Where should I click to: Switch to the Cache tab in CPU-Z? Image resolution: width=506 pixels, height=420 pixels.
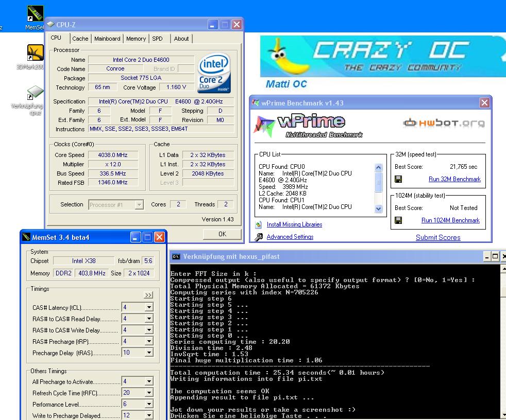point(80,39)
